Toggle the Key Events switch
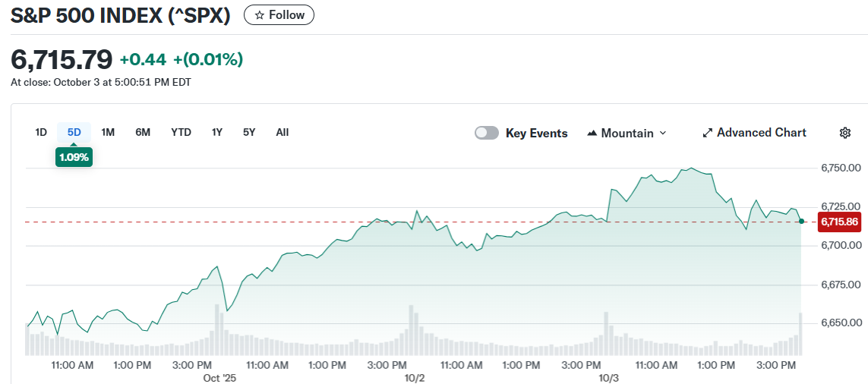 pyautogui.click(x=487, y=133)
